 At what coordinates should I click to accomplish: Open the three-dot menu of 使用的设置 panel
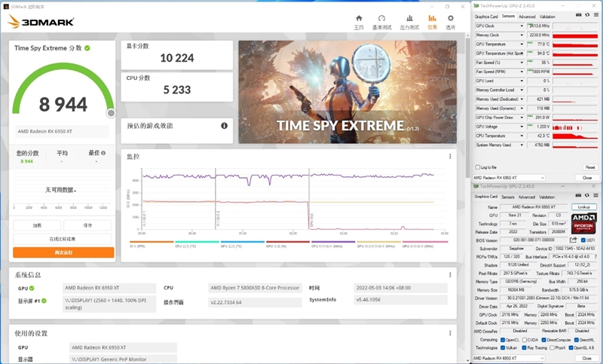(450, 333)
